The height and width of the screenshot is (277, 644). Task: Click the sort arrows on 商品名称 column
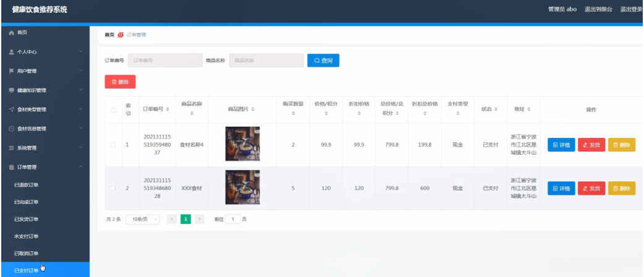[x=192, y=113]
